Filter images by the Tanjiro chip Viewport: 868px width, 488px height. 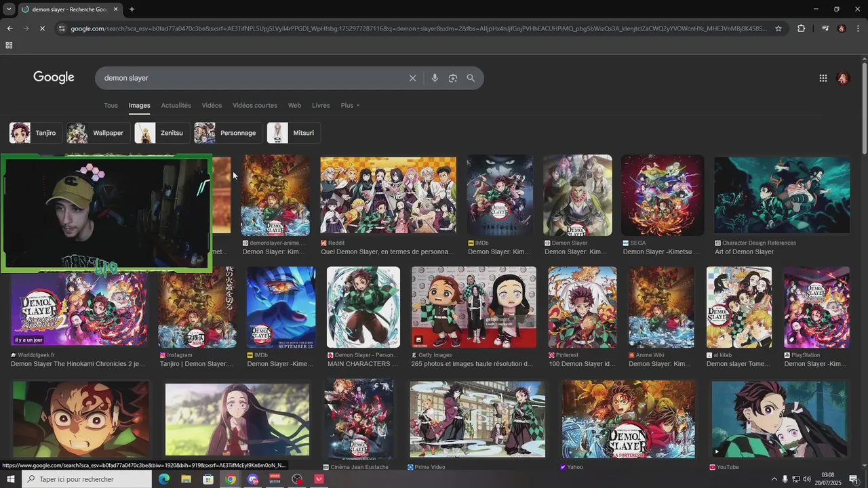(x=36, y=133)
